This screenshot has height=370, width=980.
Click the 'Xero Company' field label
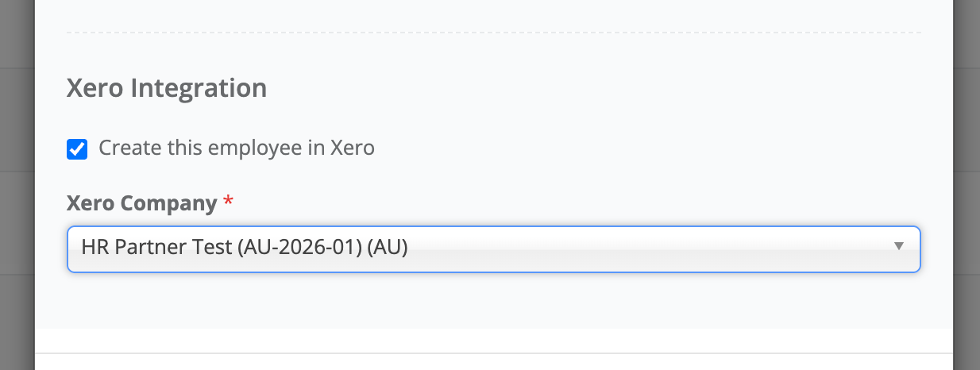141,203
